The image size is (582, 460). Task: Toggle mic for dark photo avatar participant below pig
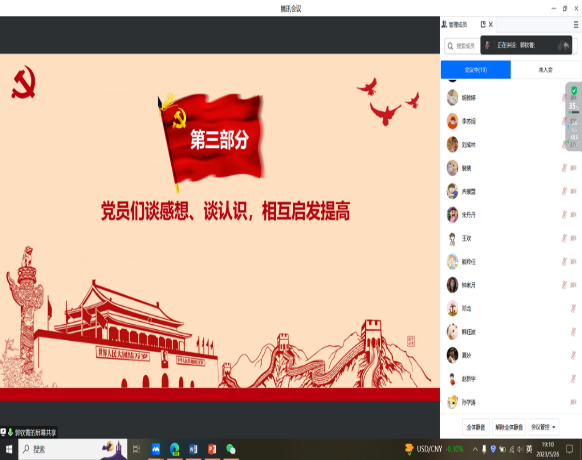(x=573, y=355)
